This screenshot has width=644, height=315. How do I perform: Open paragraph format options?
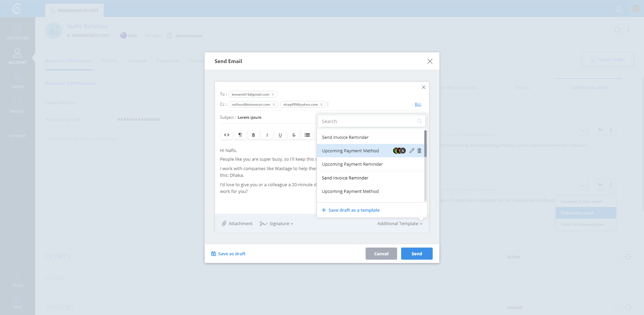(240, 135)
